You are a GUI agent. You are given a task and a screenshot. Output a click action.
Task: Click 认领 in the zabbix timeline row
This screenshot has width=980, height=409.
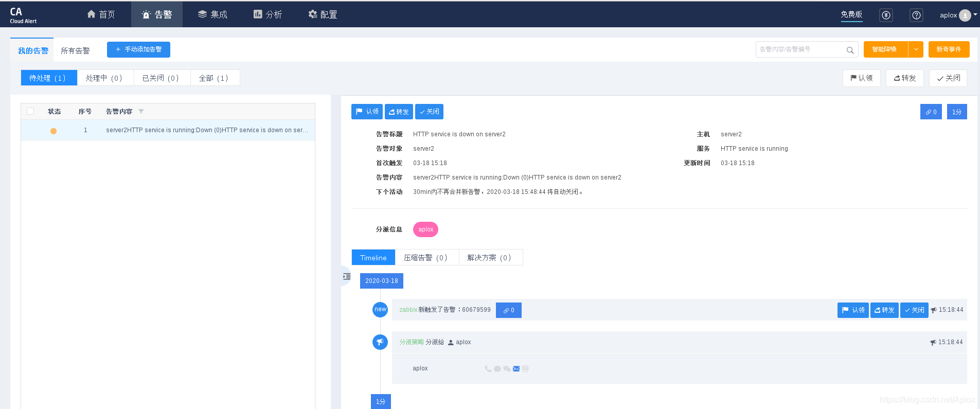coord(853,310)
